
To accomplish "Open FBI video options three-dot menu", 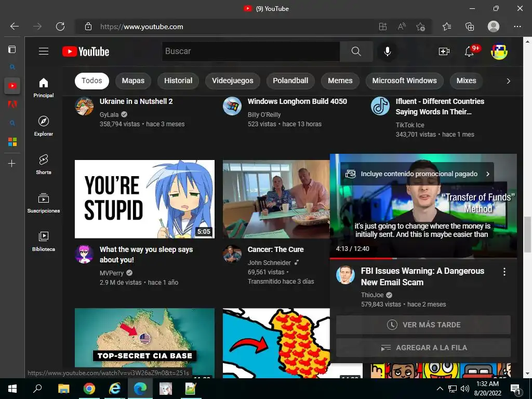I will pos(504,271).
